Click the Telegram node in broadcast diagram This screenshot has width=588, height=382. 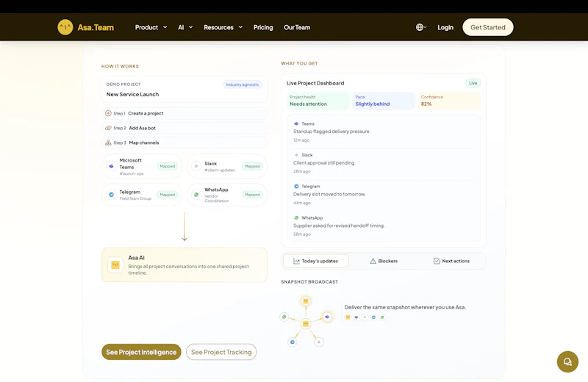pos(293,342)
